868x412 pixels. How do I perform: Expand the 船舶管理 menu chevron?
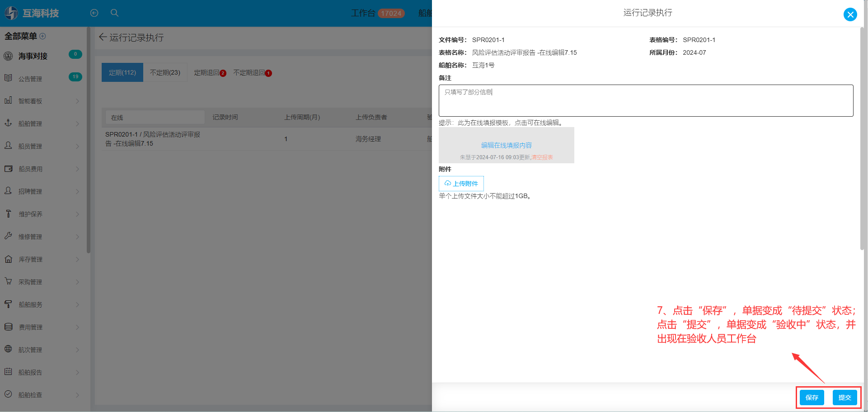pos(77,123)
